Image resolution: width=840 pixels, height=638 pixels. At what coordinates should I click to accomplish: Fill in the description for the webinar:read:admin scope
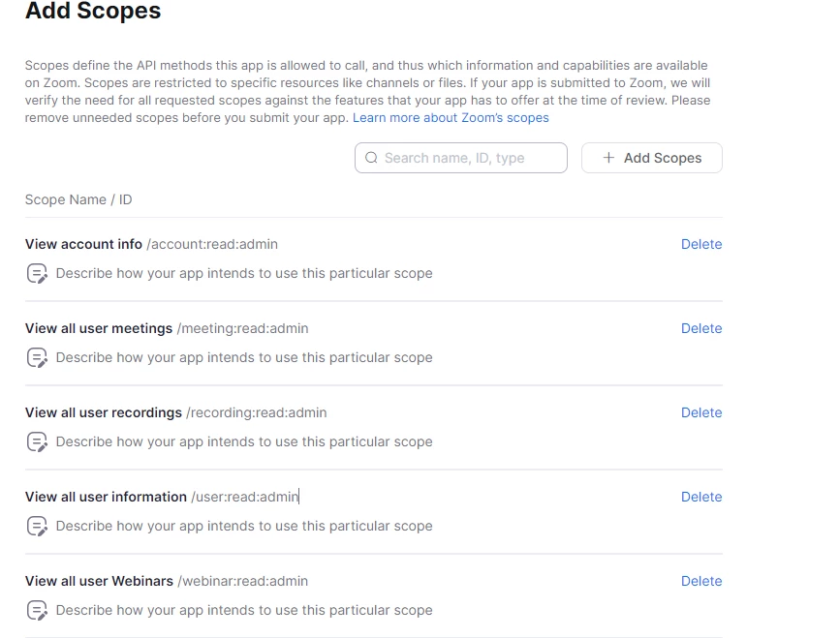(243, 610)
